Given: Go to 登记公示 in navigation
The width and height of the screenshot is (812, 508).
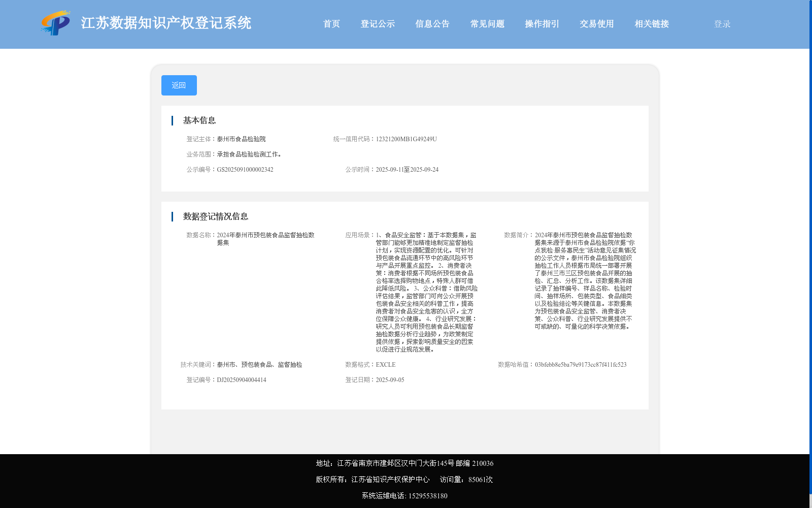Looking at the screenshot, I should pyautogui.click(x=378, y=24).
